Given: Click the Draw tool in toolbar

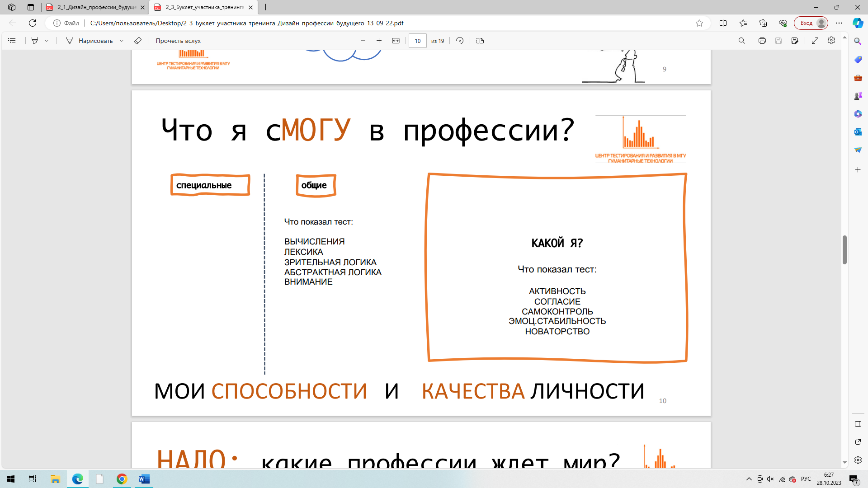Looking at the screenshot, I should coord(95,41).
